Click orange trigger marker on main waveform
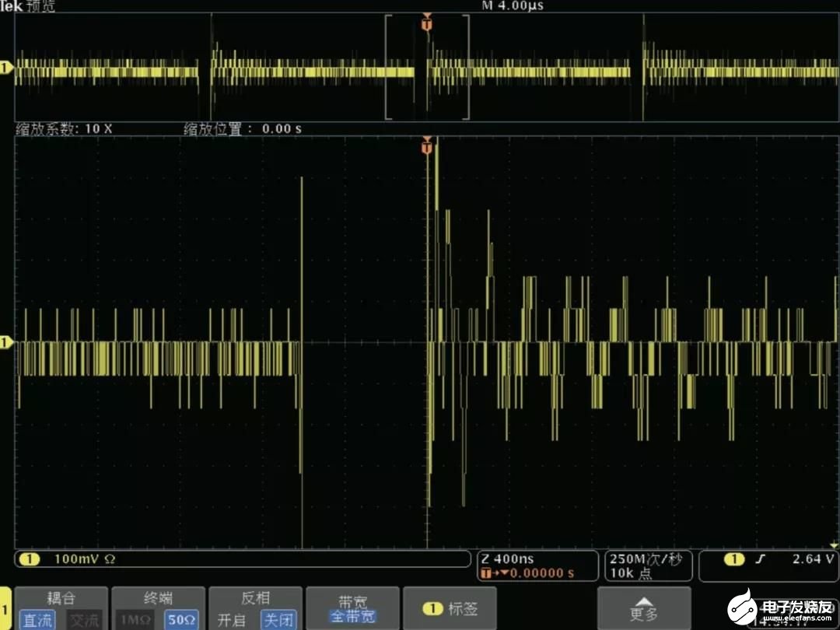 (x=427, y=145)
